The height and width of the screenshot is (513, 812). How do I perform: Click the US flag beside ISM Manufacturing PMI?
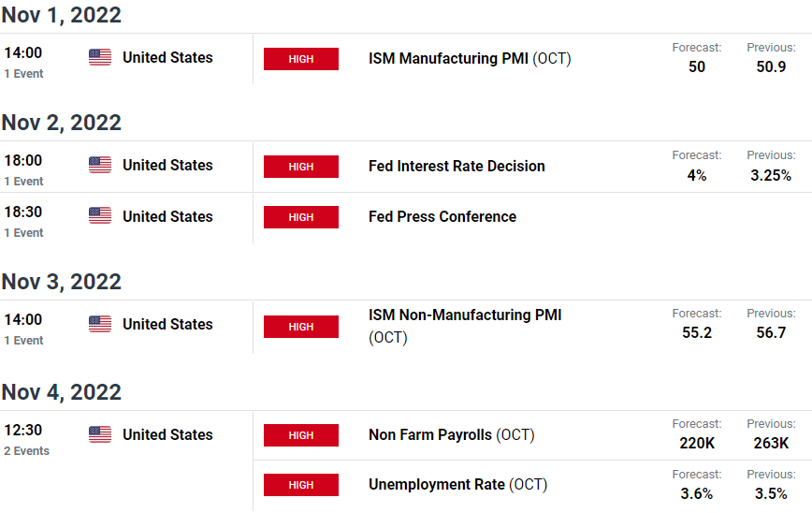click(100, 57)
